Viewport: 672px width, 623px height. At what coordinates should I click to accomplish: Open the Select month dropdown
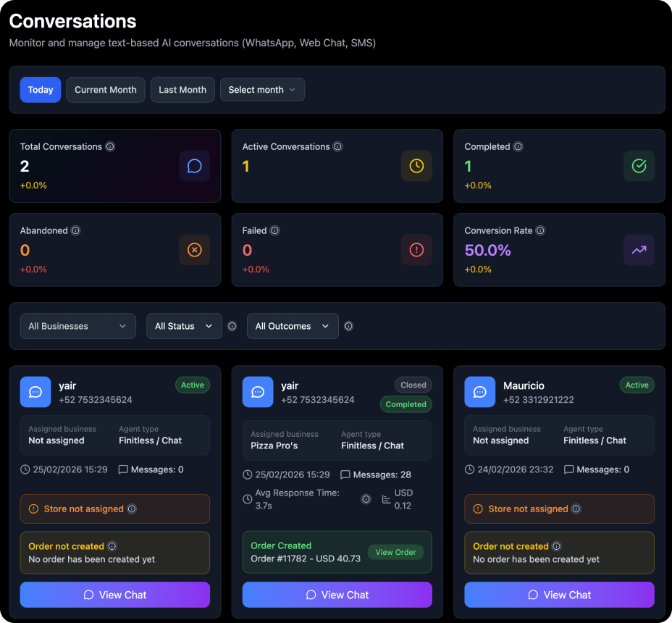(x=261, y=90)
